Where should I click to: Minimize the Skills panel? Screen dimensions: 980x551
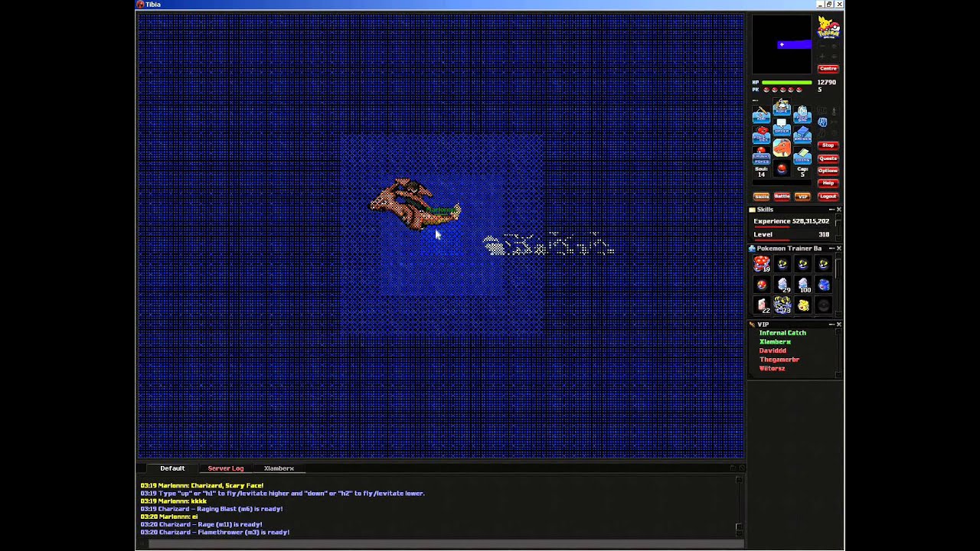click(831, 210)
